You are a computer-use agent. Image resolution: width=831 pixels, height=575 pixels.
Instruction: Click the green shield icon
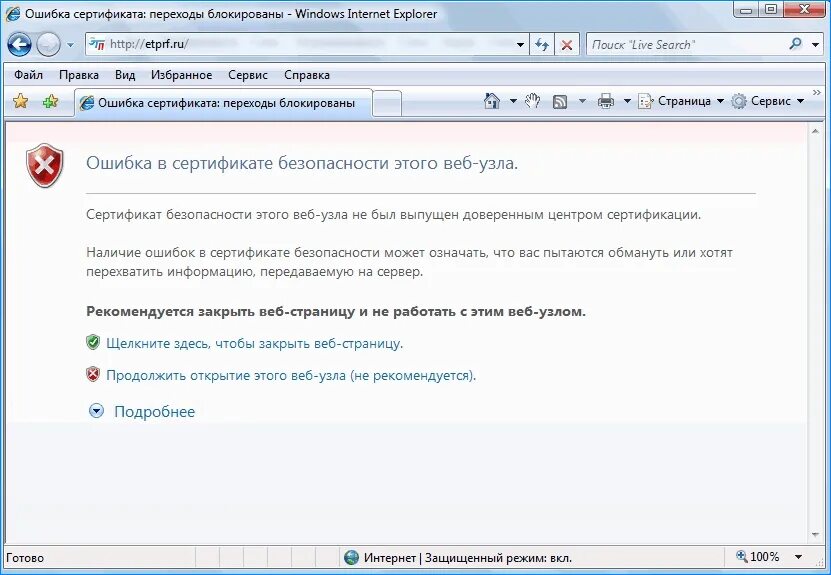click(93, 342)
